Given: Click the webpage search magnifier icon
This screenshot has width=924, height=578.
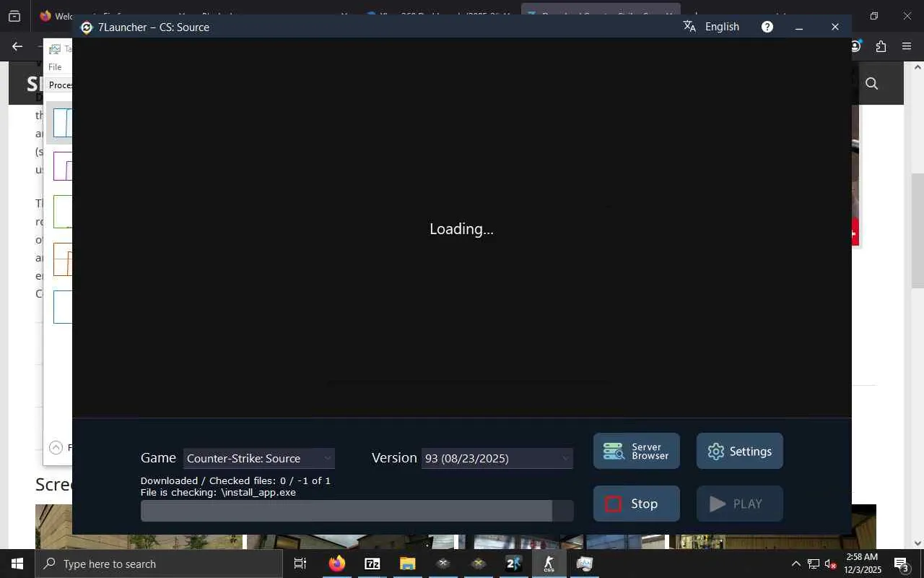Looking at the screenshot, I should [872, 84].
